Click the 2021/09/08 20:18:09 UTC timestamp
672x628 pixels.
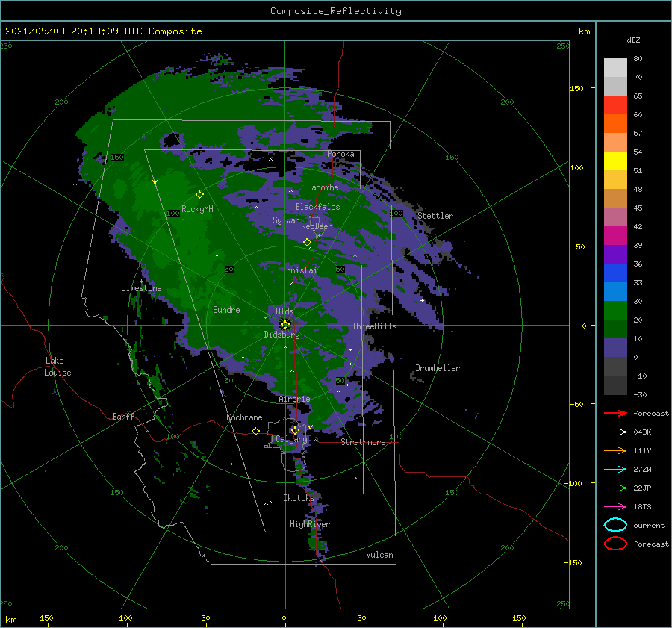tap(73, 31)
